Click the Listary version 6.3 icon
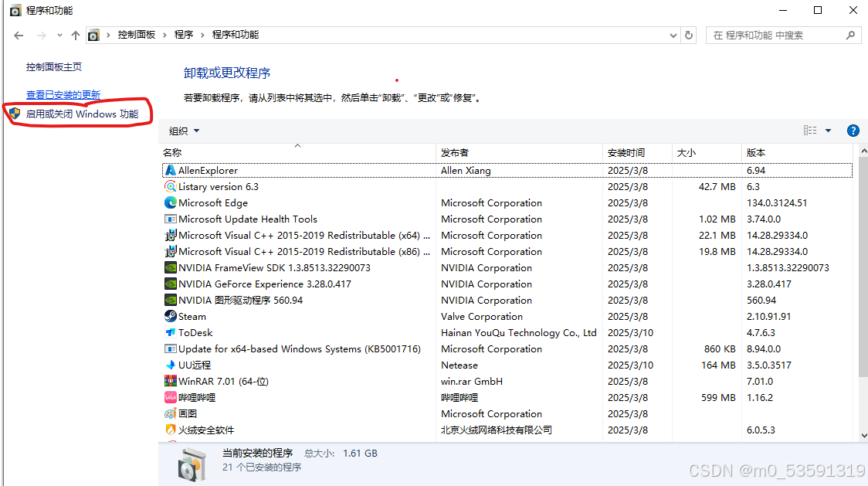 (x=171, y=187)
